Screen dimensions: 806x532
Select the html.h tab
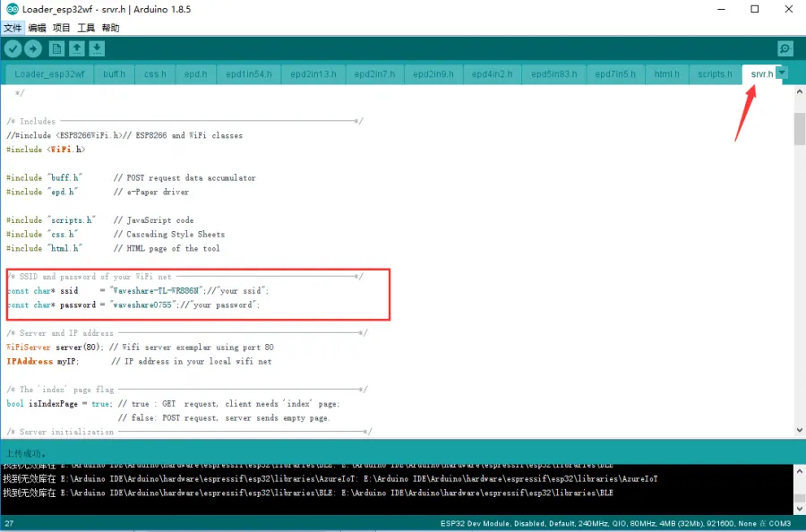(x=666, y=74)
